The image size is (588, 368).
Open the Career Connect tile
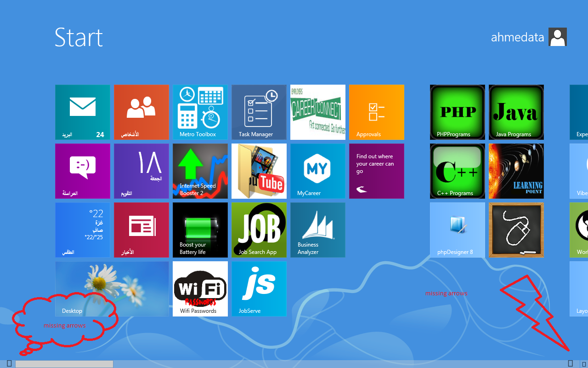click(317, 112)
